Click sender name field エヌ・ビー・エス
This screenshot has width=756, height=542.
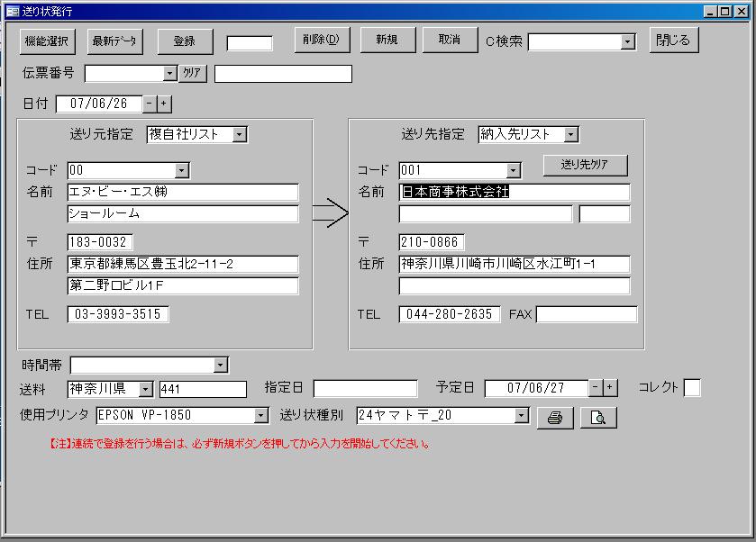(x=183, y=193)
